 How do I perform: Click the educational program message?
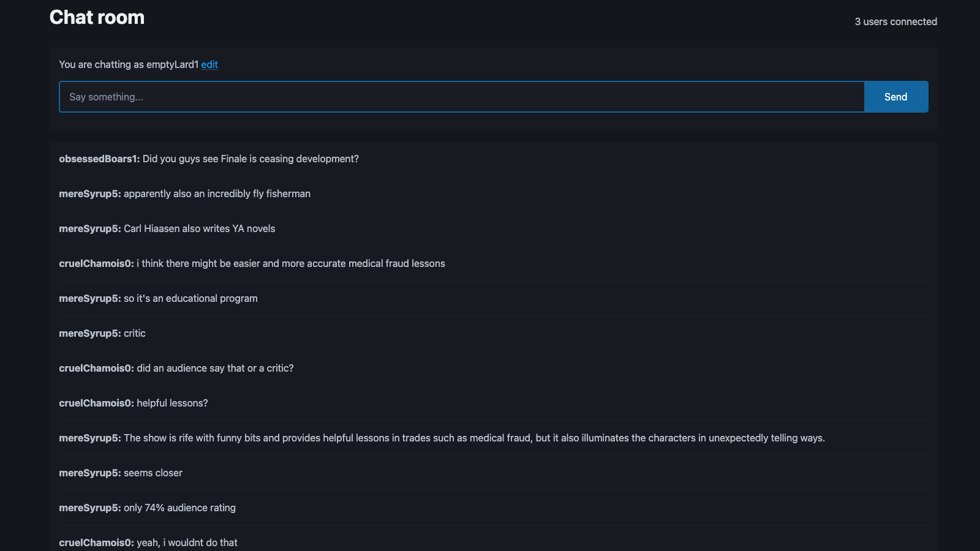[190, 298]
